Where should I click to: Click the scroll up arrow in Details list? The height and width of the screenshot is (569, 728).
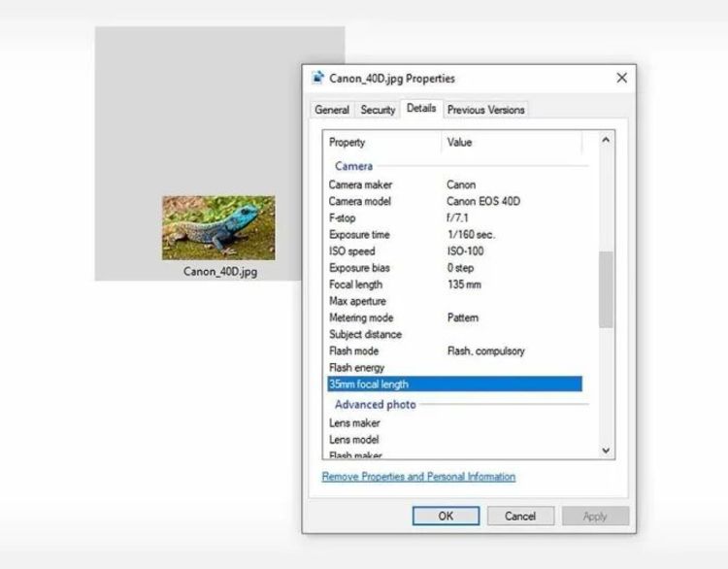pyautogui.click(x=606, y=140)
